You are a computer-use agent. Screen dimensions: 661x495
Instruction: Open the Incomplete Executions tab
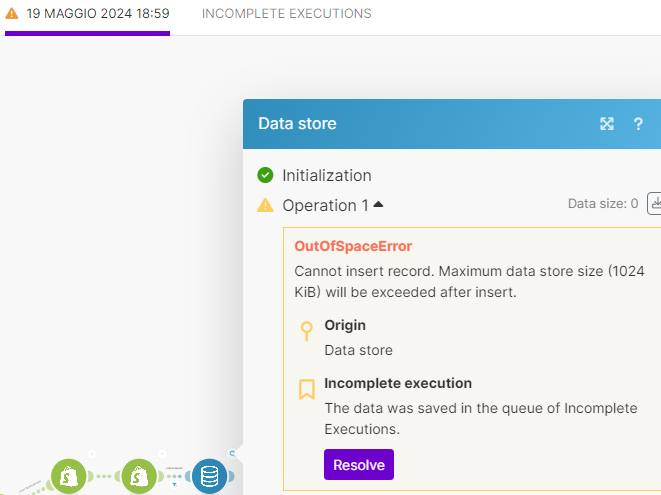(x=286, y=15)
